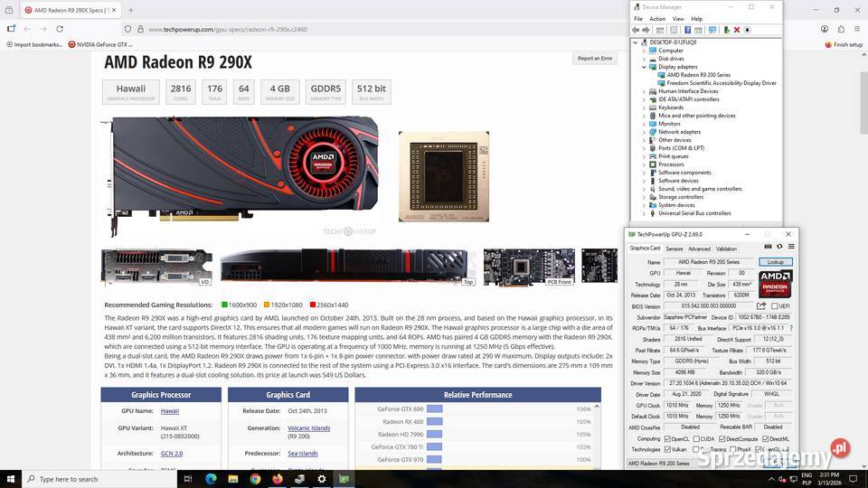The height and width of the screenshot is (488, 868).
Task: Open the Device Manager Help menu
Action: coord(696,19)
